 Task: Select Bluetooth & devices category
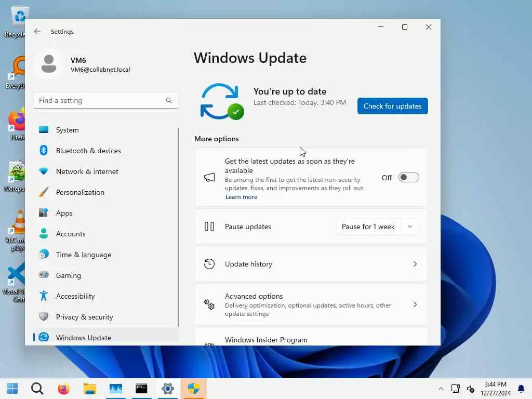click(105, 150)
